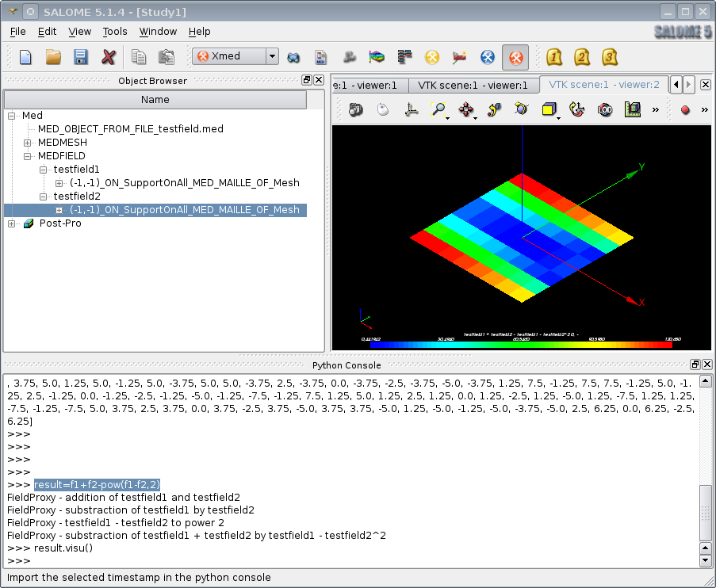Viewport: 716px width, 588px height.
Task: Click the yellow cube view orientation icon
Action: (549, 109)
